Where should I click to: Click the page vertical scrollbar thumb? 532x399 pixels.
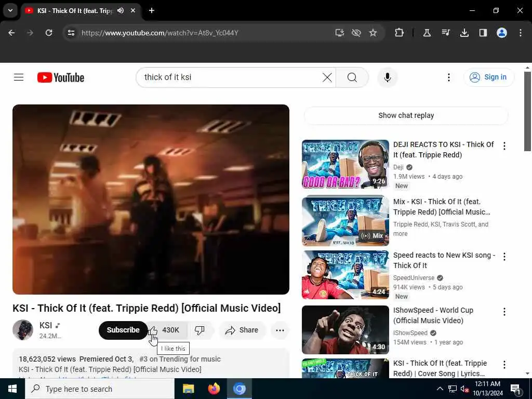coord(527,111)
